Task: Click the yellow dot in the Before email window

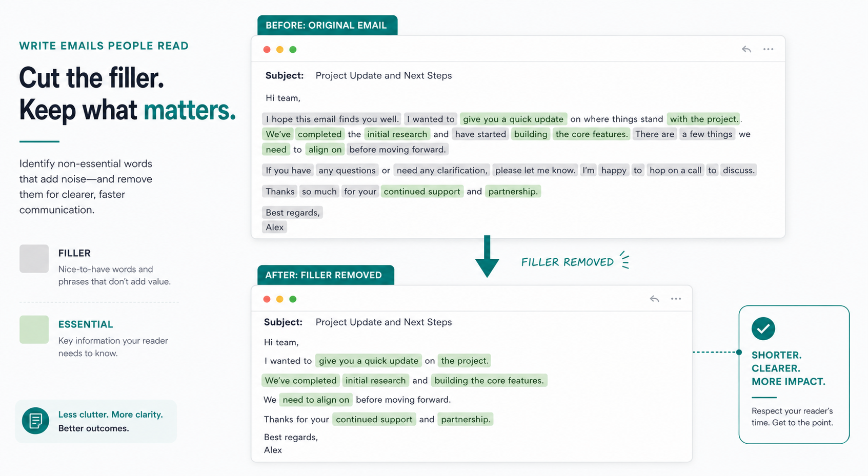Action: (279, 50)
